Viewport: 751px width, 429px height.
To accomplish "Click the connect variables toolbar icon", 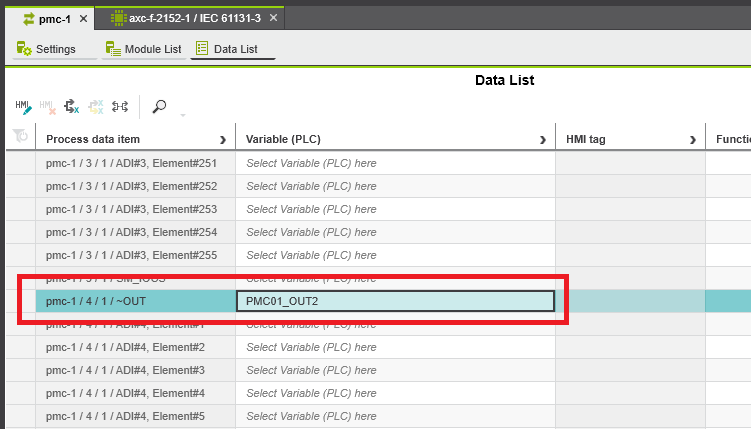I will tap(119, 106).
